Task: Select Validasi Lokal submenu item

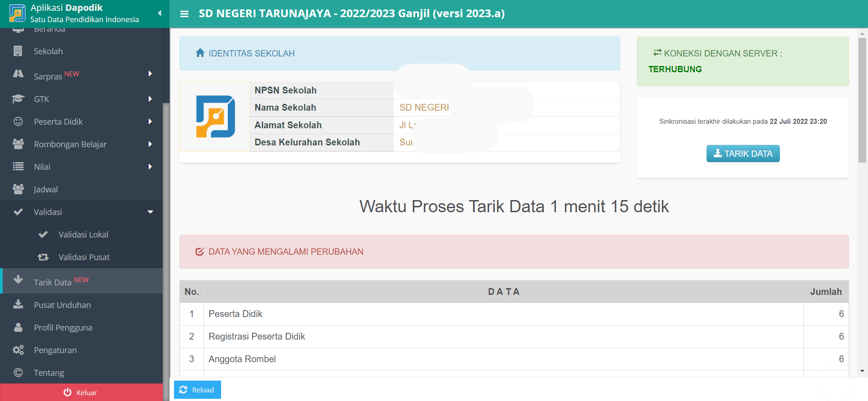Action: 81,234
